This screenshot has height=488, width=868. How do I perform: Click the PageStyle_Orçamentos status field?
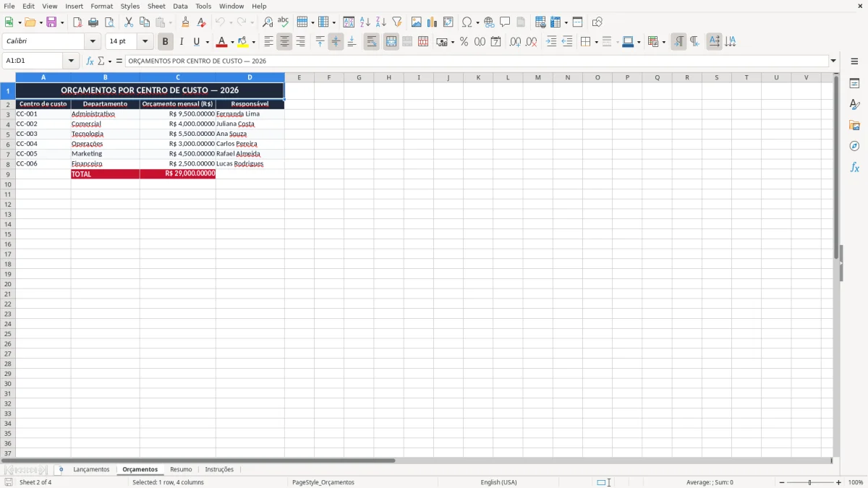(x=323, y=482)
